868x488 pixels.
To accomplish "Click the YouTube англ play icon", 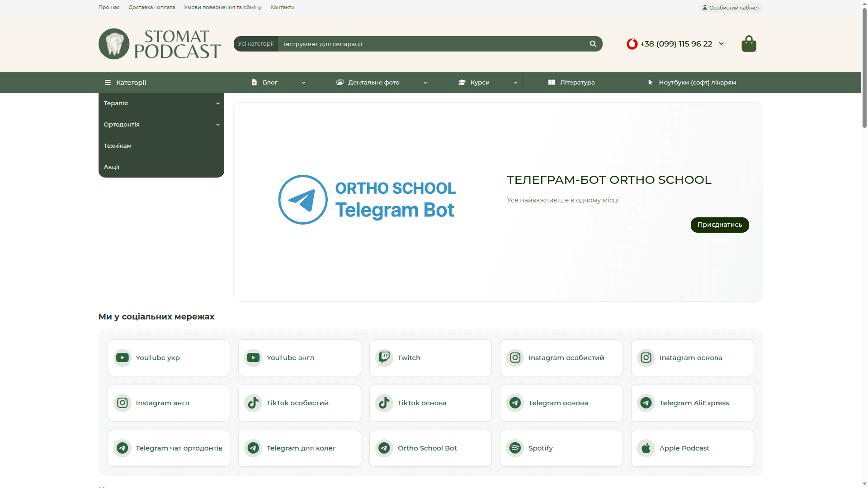I will (253, 358).
